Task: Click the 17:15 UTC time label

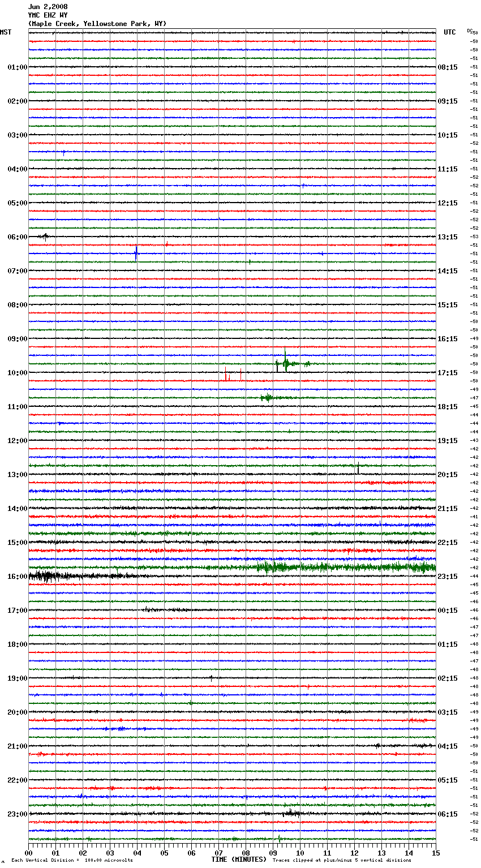Action: coord(448,373)
